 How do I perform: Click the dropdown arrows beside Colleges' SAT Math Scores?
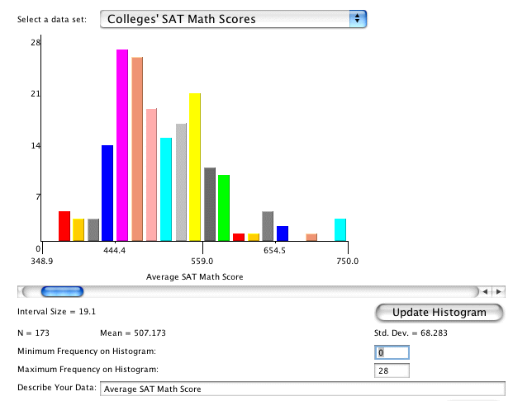point(357,19)
